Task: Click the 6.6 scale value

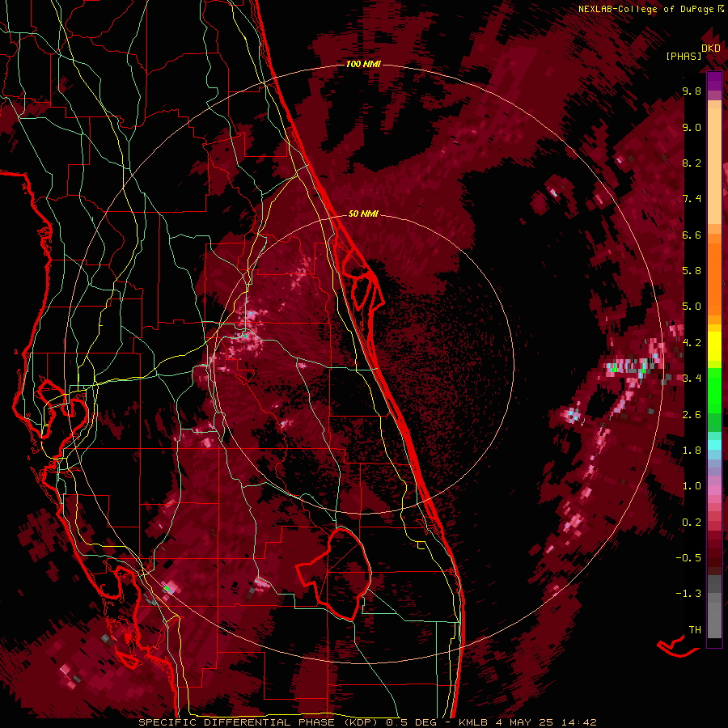Action: (x=692, y=235)
